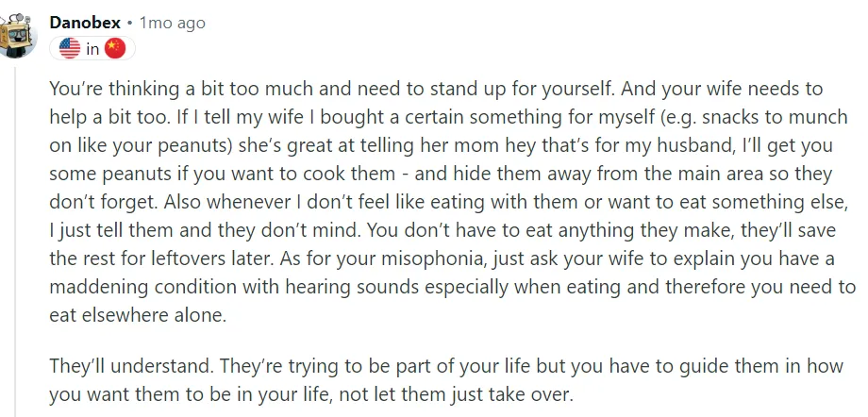Click the phrase 'eat elsewhere alone.'
Viewport: 868px width, 417px height.
pos(138,315)
